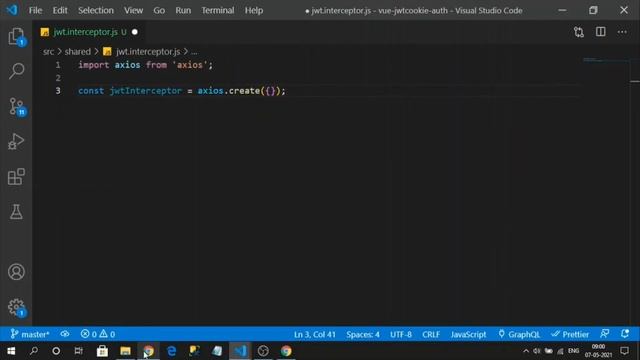Open Windows taskbar search
Viewport: 640px width, 360px height.
[34, 351]
